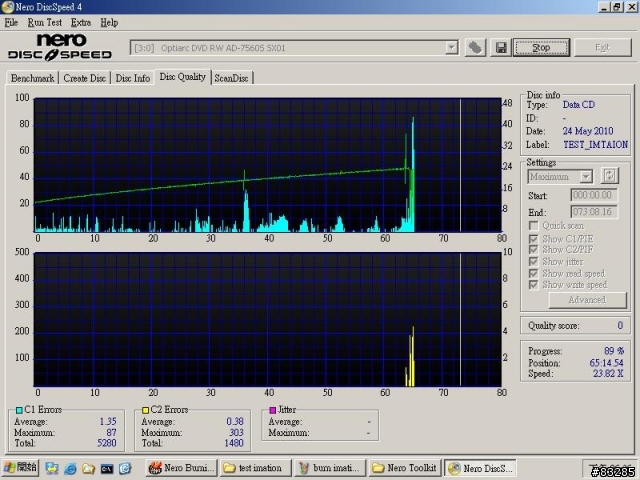Open the command prompt quick launch icon
Viewport: 640px width, 480px height.
pos(106,467)
